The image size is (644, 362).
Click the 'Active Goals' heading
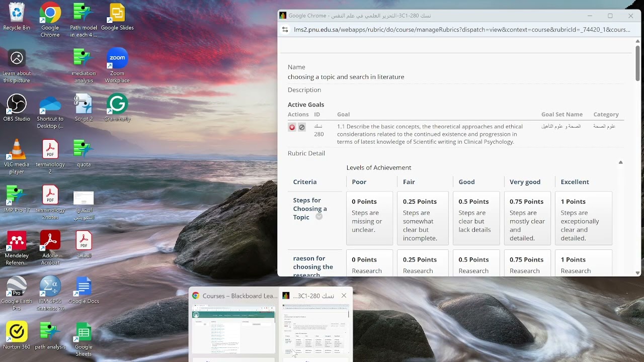point(306,105)
